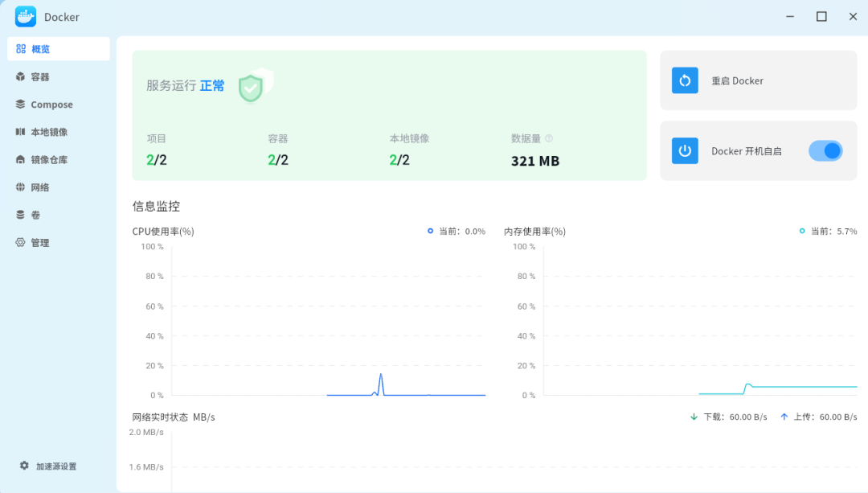
Task: Click the 容器 2/2 count
Action: pos(278,160)
